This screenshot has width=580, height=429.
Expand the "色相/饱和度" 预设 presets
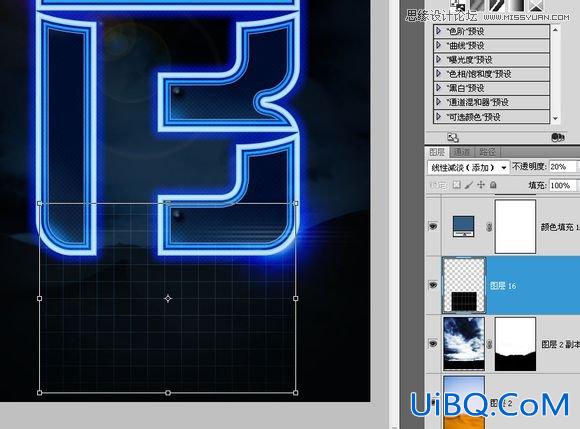(439, 74)
